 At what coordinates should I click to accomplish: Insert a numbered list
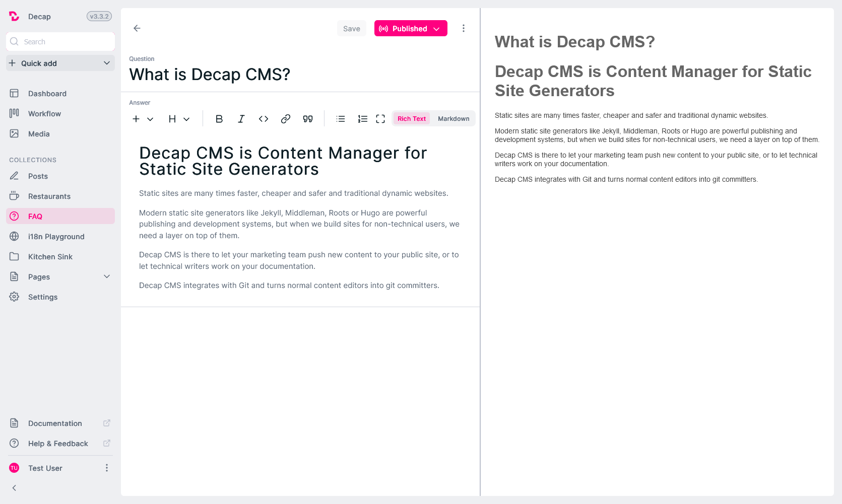pyautogui.click(x=363, y=119)
